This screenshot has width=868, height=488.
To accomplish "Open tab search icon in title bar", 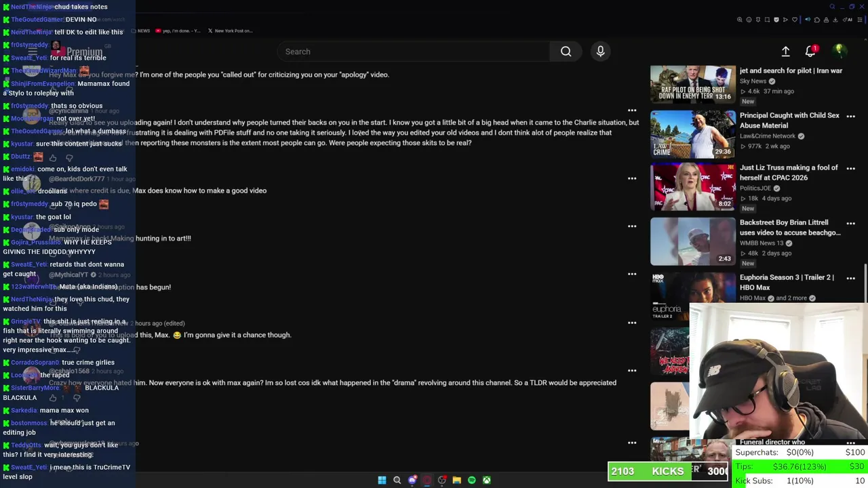I will (832, 7).
